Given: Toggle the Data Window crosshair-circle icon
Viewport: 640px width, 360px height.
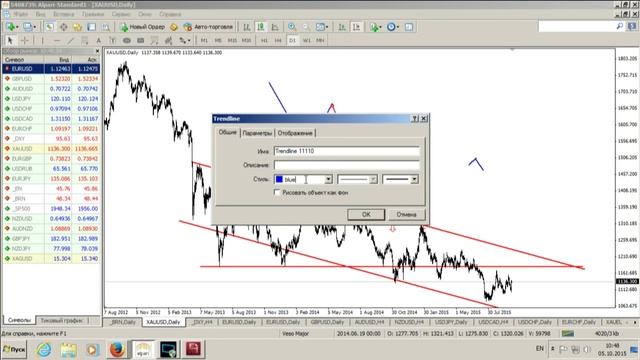Looking at the screenshot, I should (64, 27).
